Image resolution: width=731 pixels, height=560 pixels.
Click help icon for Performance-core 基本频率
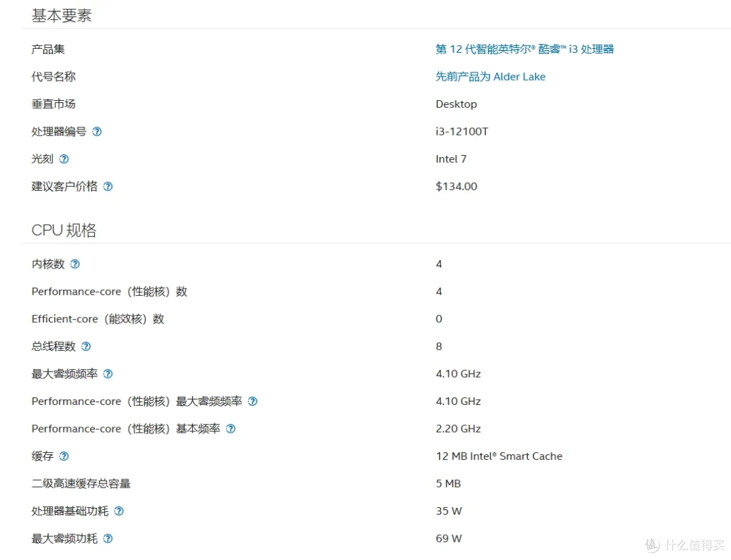point(231,429)
